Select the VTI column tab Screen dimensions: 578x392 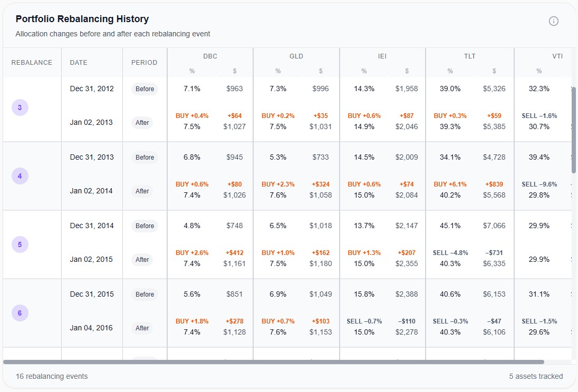coord(557,56)
